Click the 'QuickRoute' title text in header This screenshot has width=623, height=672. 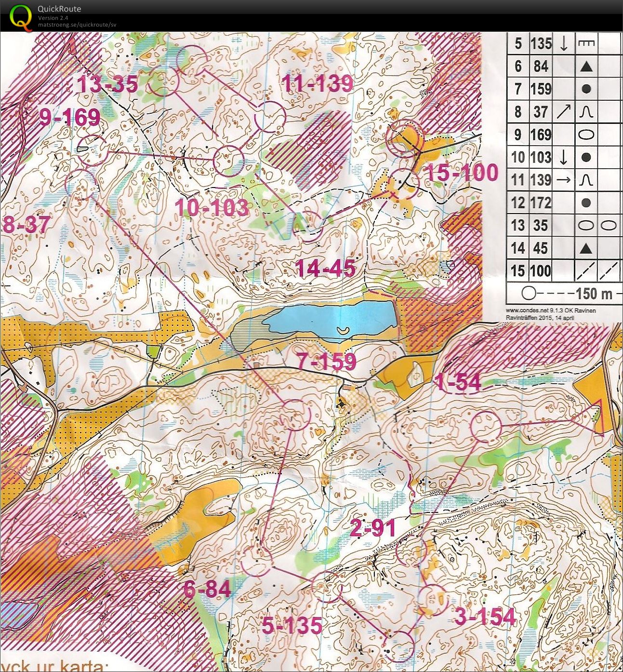[59, 9]
